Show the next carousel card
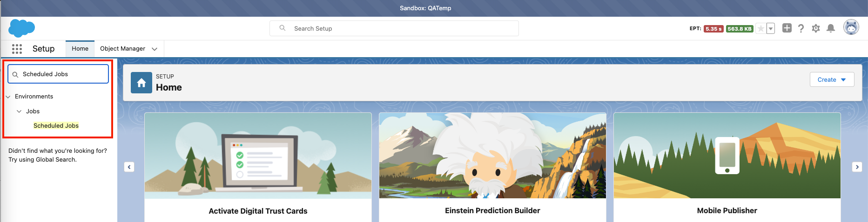 (857, 167)
